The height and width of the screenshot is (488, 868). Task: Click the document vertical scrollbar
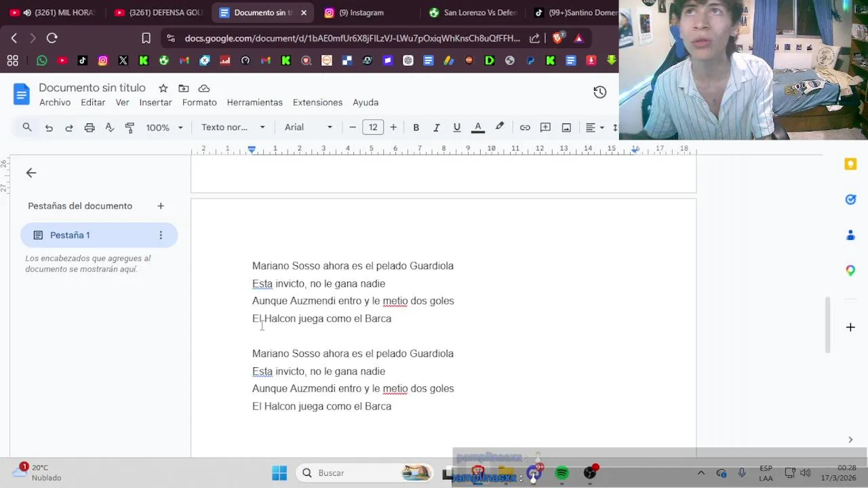click(827, 325)
